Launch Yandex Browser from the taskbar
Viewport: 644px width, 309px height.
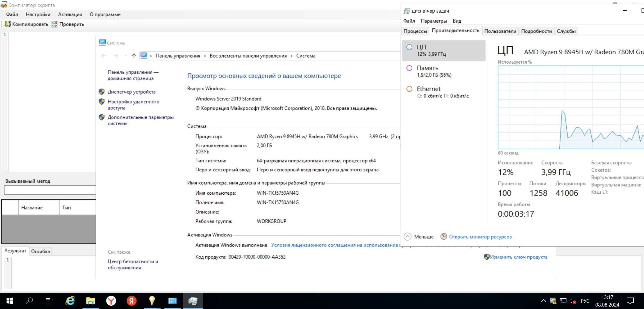[x=111, y=301]
